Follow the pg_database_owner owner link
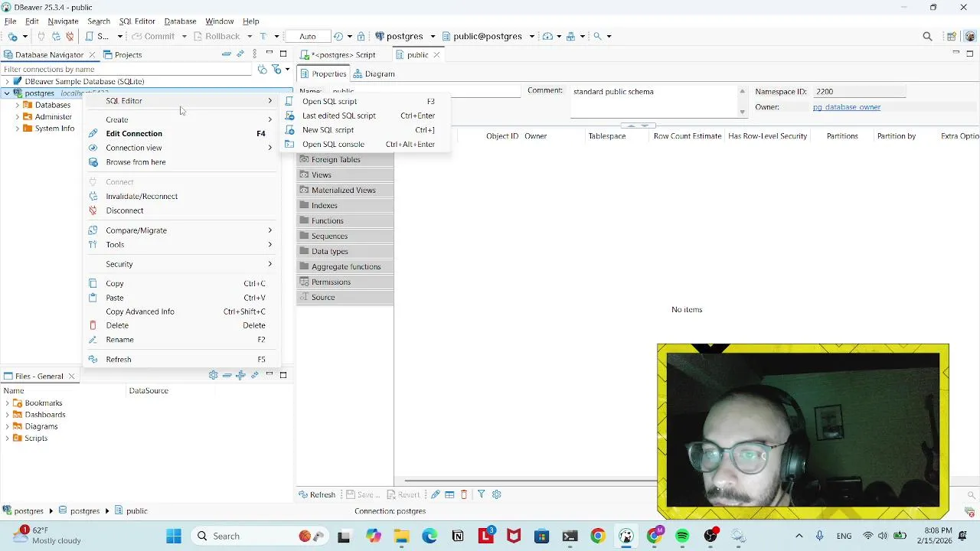980x551 pixels. 847,107
